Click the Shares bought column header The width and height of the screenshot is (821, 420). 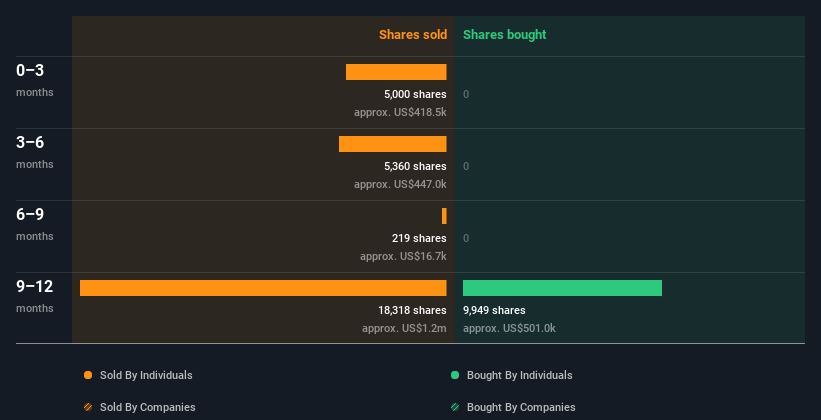click(x=505, y=35)
